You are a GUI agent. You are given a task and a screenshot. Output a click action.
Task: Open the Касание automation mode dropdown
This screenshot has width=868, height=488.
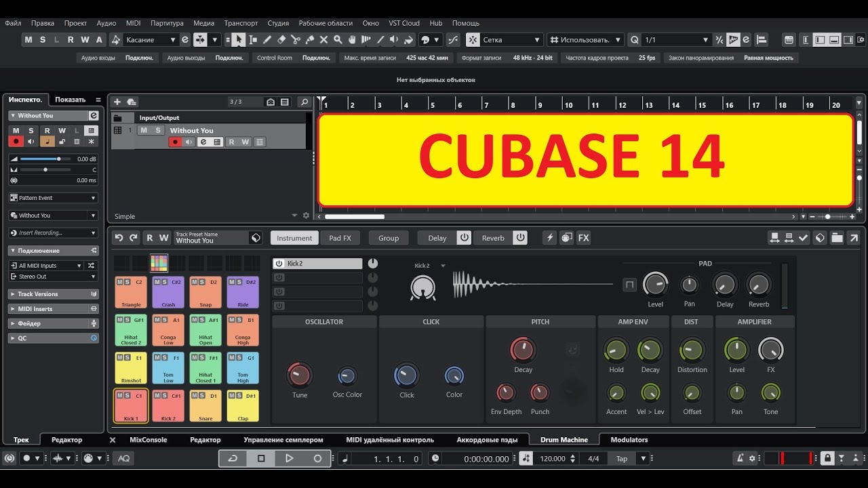[x=151, y=40]
